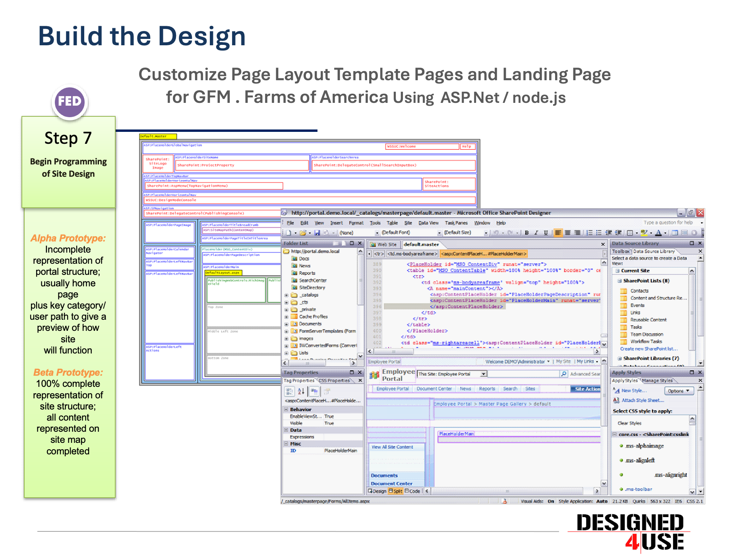Open the Options dropdown in Apply Styles
Viewport: 747px width, 560px height.
679,391
